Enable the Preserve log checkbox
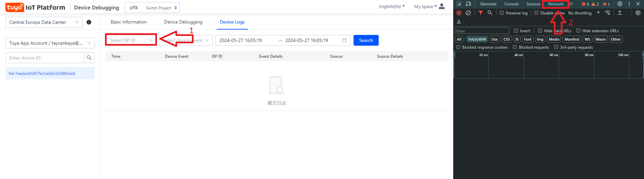 click(502, 13)
